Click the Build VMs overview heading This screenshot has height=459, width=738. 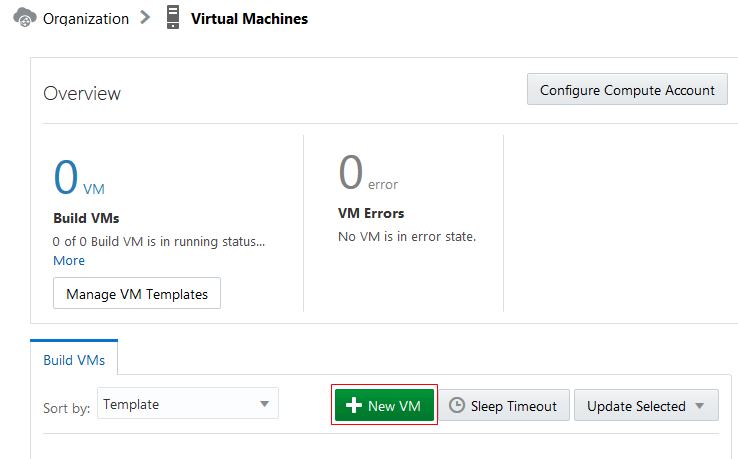(86, 217)
